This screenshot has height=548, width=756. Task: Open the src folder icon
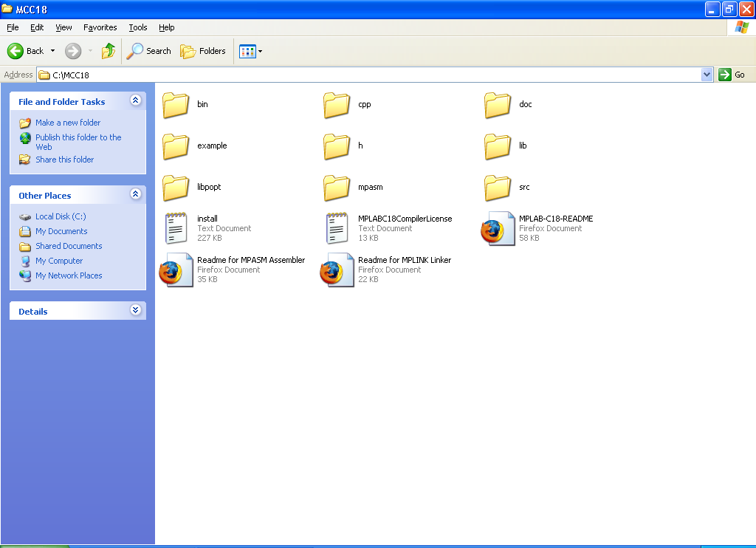click(498, 188)
